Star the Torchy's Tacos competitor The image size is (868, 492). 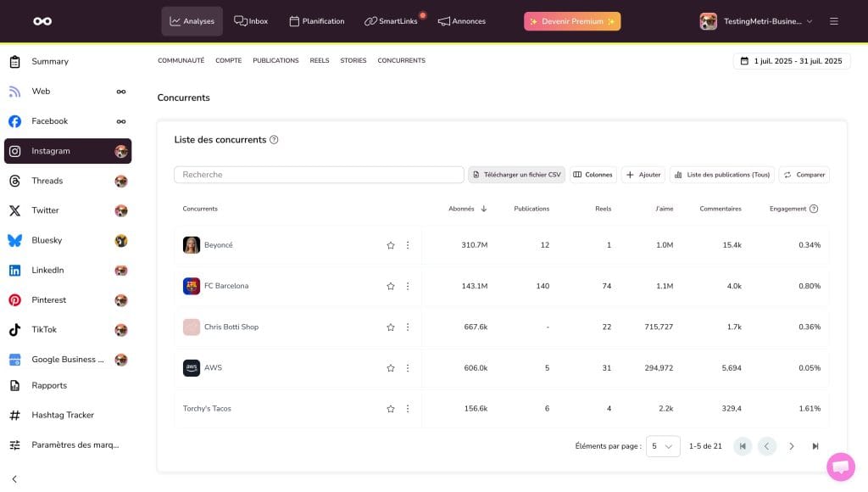[x=391, y=409]
